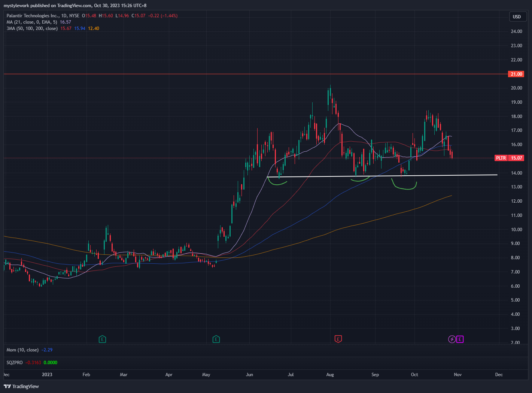Click the SQZPRO value -0.3163
This screenshot has height=393, width=532.
tap(33, 363)
